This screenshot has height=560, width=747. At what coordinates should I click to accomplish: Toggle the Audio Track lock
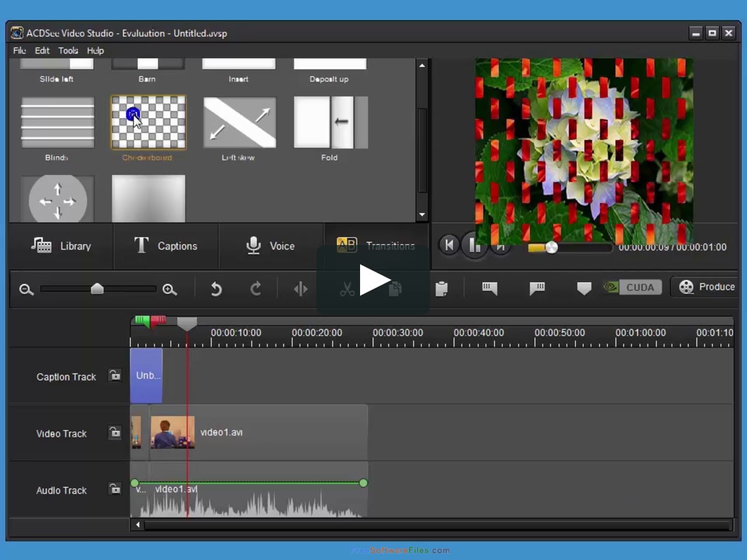115,488
